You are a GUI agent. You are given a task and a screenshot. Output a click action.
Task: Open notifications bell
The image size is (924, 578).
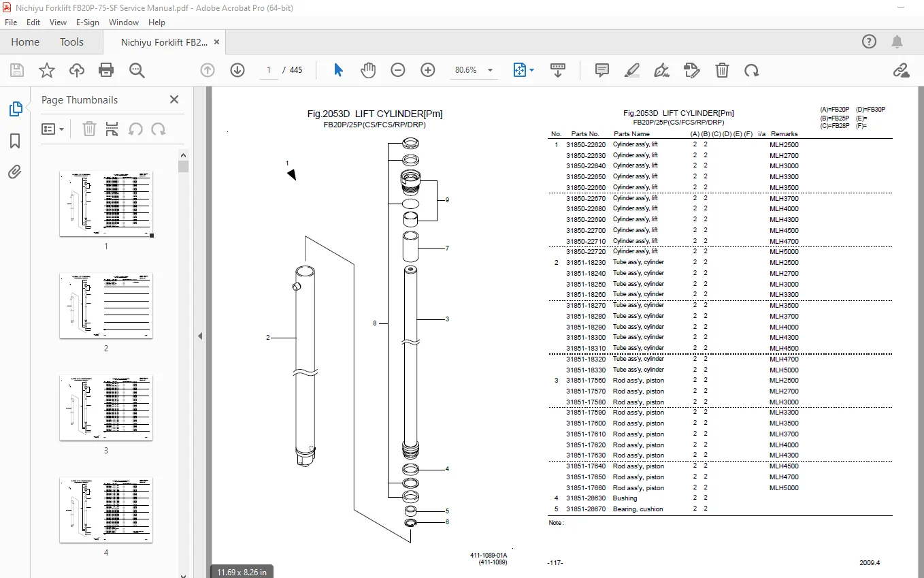[897, 42]
